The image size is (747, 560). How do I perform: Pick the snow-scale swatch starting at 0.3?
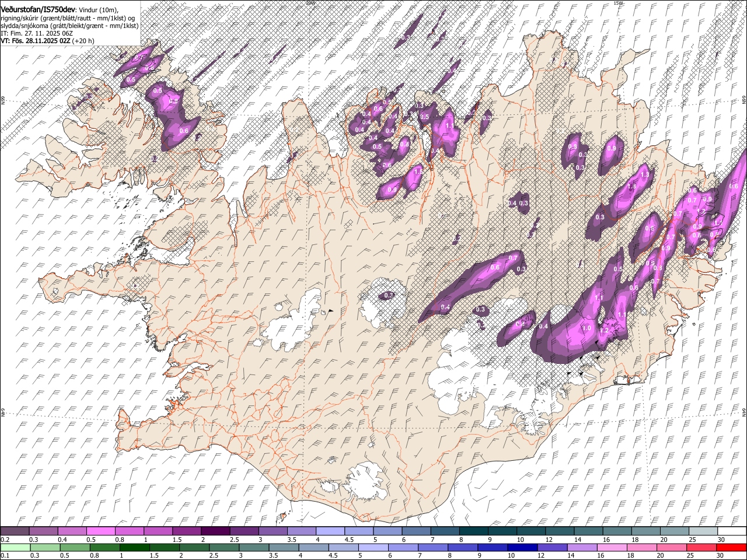click(x=43, y=531)
